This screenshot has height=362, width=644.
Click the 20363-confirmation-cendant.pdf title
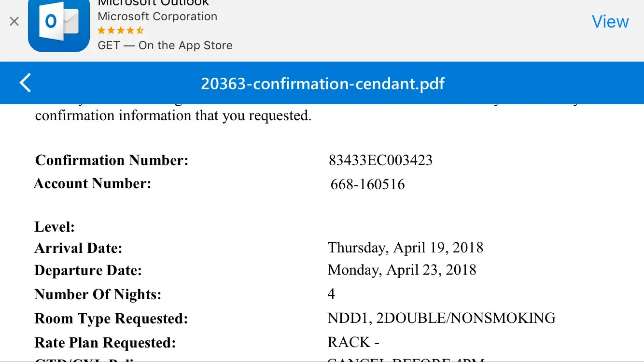(322, 84)
